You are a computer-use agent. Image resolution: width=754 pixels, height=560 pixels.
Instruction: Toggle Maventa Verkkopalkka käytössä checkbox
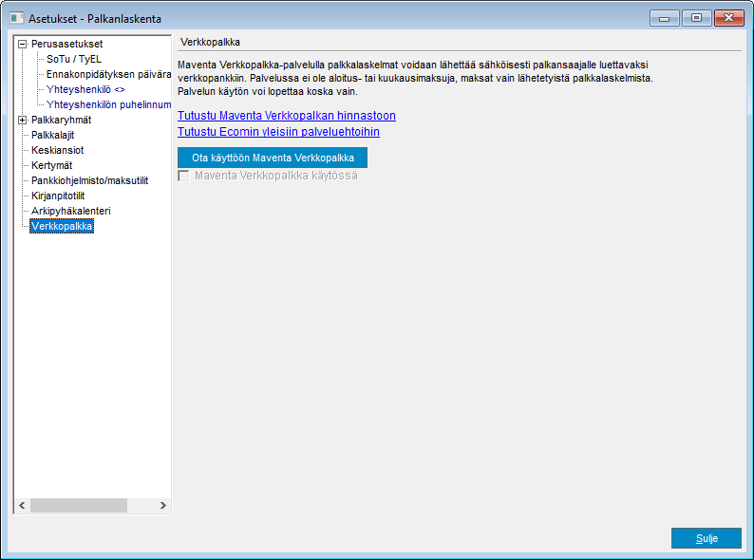click(x=183, y=176)
